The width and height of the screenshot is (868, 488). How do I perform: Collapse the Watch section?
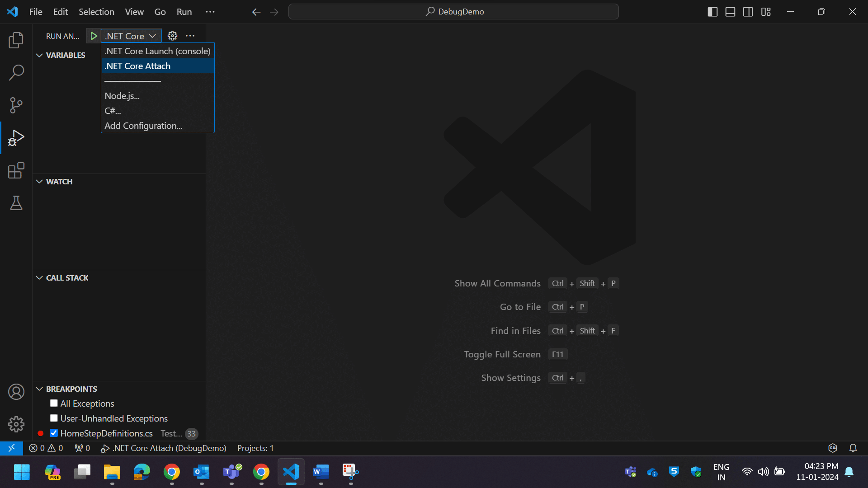click(39, 182)
